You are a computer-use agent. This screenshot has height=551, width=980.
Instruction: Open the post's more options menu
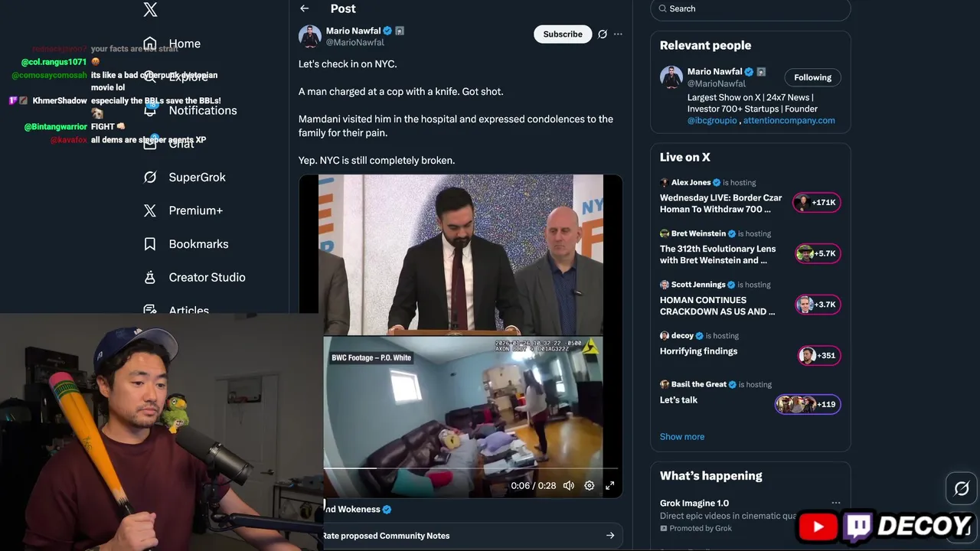(618, 34)
